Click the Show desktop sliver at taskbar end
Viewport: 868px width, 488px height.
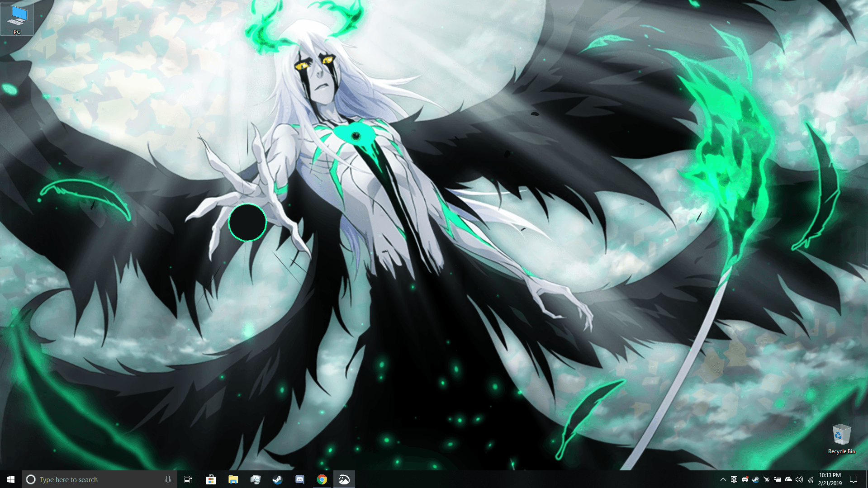click(866, 479)
